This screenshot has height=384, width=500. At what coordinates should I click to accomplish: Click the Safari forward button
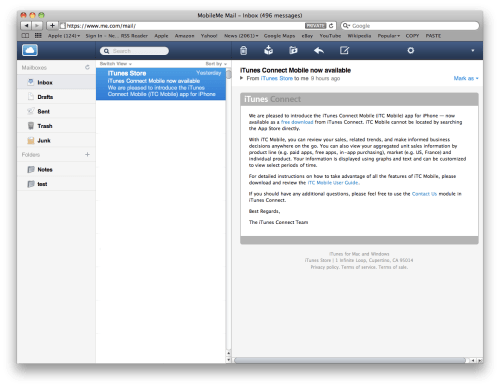click(x=37, y=26)
